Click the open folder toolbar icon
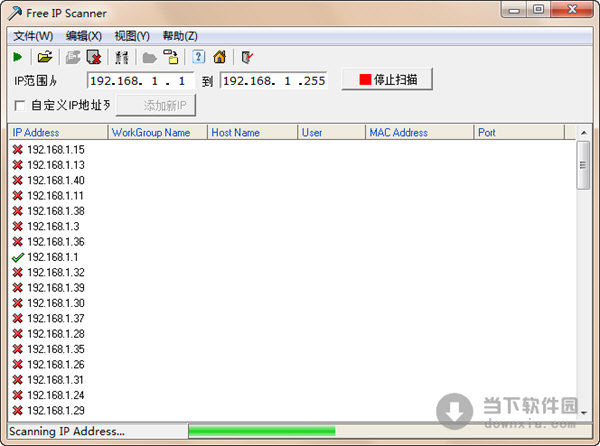The height and width of the screenshot is (446, 600). coord(45,57)
